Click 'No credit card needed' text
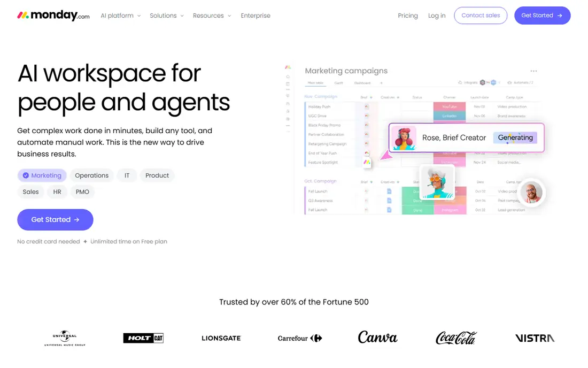This screenshot has height=368, width=588. click(48, 242)
